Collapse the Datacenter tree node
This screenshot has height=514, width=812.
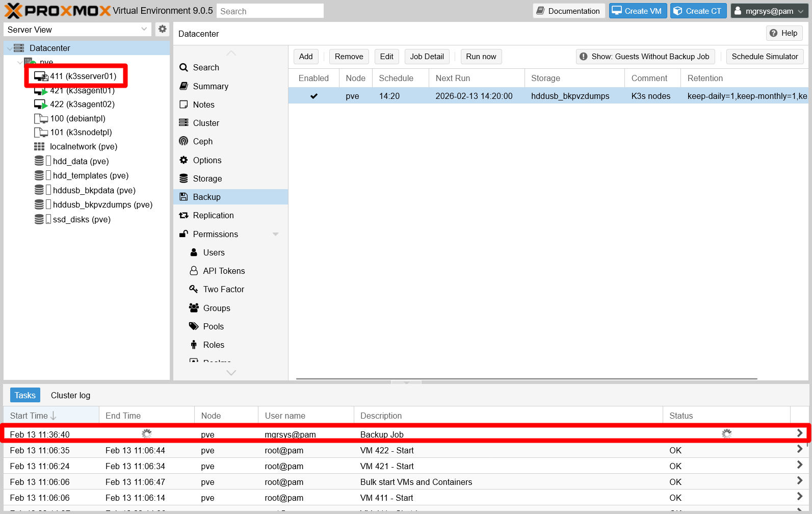coord(10,48)
